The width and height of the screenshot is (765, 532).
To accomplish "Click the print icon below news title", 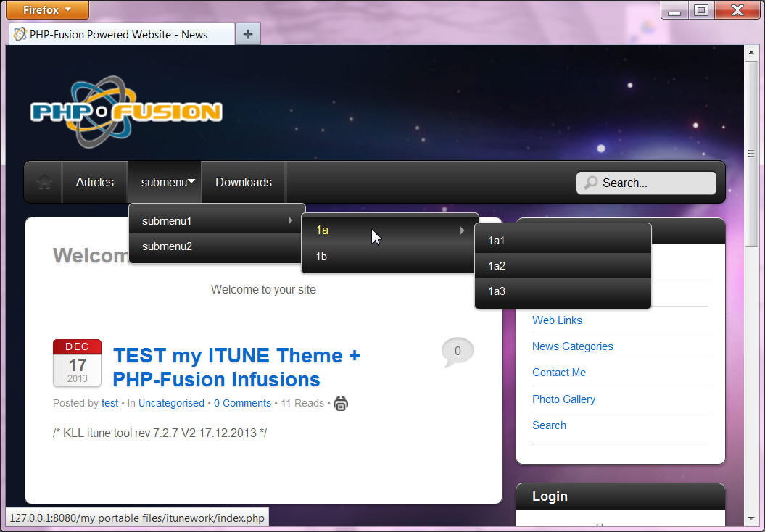I will [341, 404].
